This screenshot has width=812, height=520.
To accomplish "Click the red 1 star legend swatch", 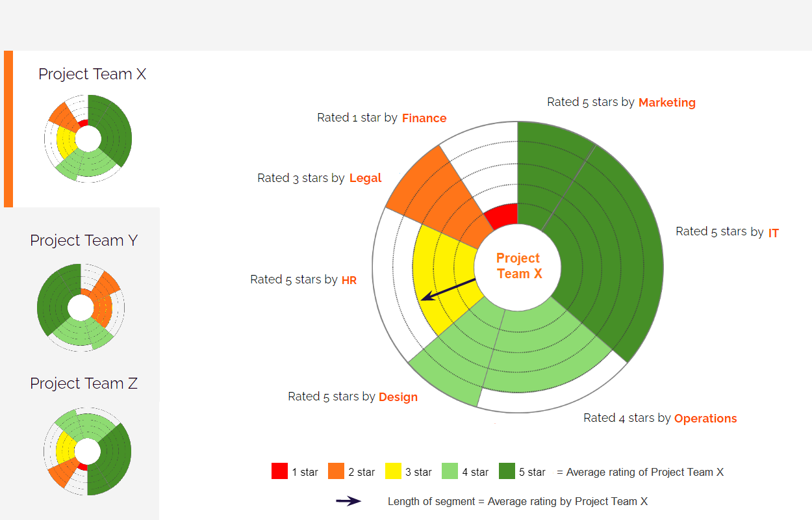I will (279, 471).
